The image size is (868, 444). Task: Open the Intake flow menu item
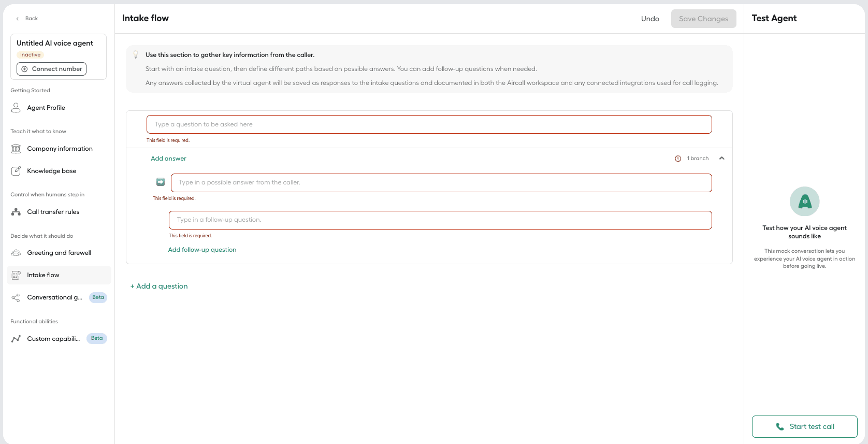(x=43, y=275)
